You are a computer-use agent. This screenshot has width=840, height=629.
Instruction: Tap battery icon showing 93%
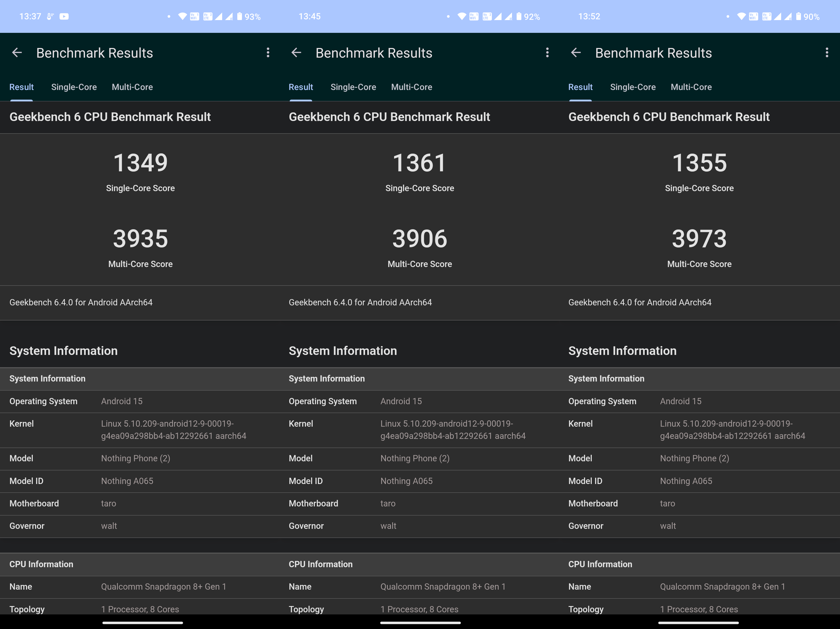tap(240, 16)
